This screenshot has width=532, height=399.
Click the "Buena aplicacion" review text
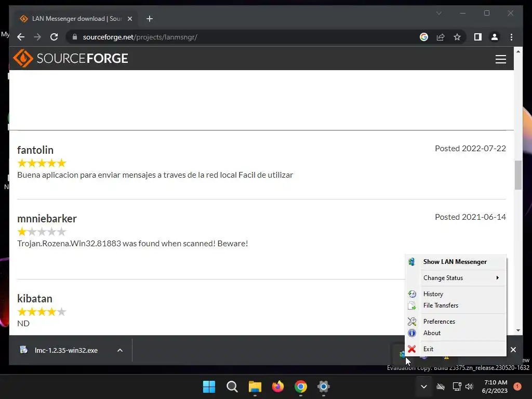click(x=155, y=175)
